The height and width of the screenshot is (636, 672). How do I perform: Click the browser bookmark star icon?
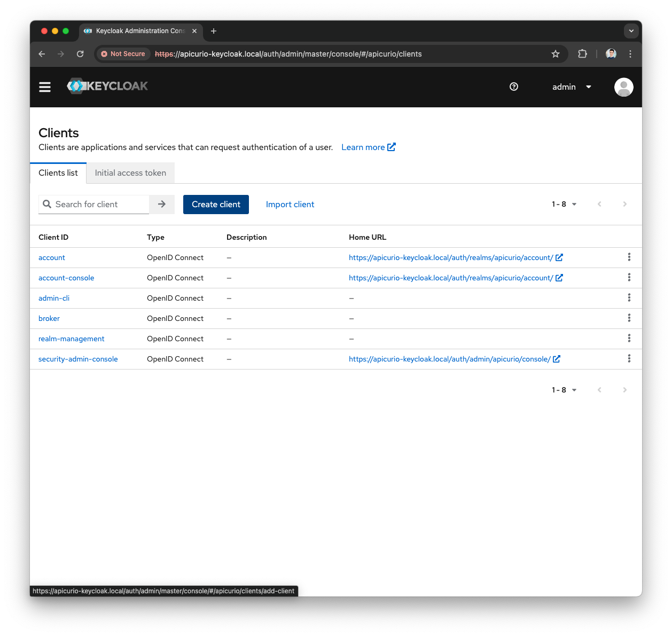(x=556, y=54)
